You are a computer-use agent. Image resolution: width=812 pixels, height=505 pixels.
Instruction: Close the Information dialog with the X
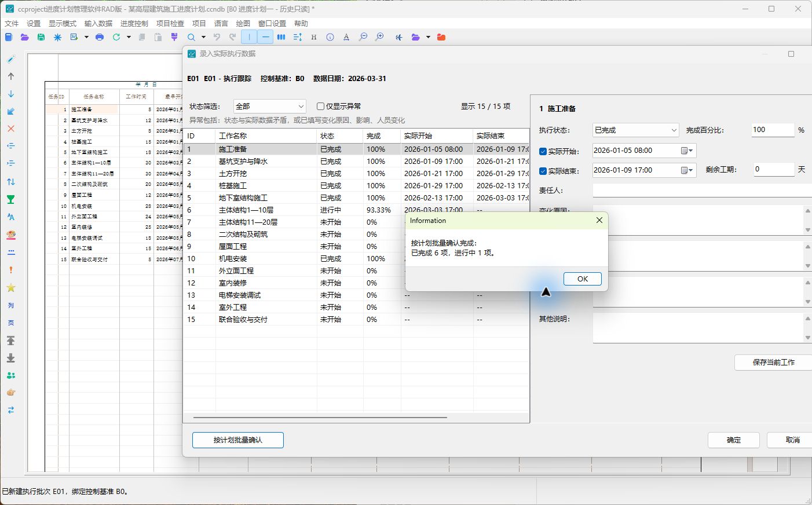tap(599, 220)
